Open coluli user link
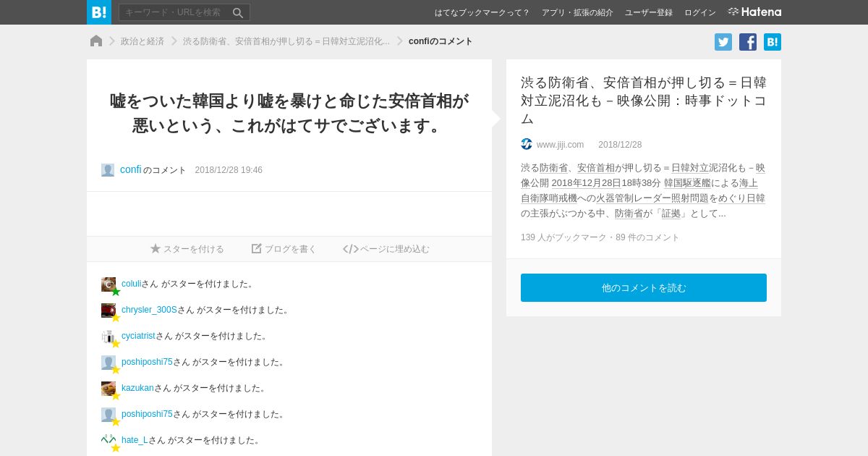The image size is (868, 456). click(132, 284)
